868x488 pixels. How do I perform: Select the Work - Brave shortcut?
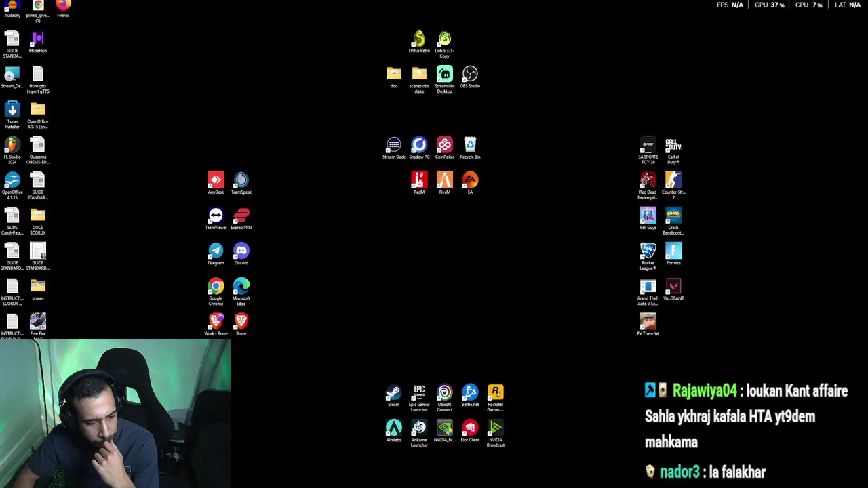[x=216, y=325]
